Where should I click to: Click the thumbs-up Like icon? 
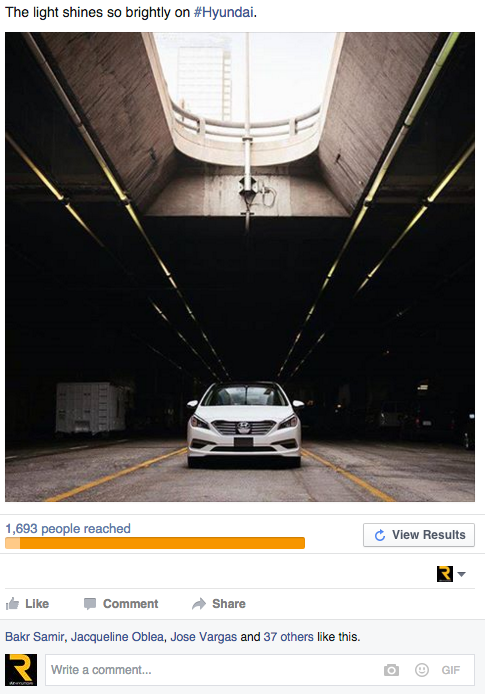[12, 603]
